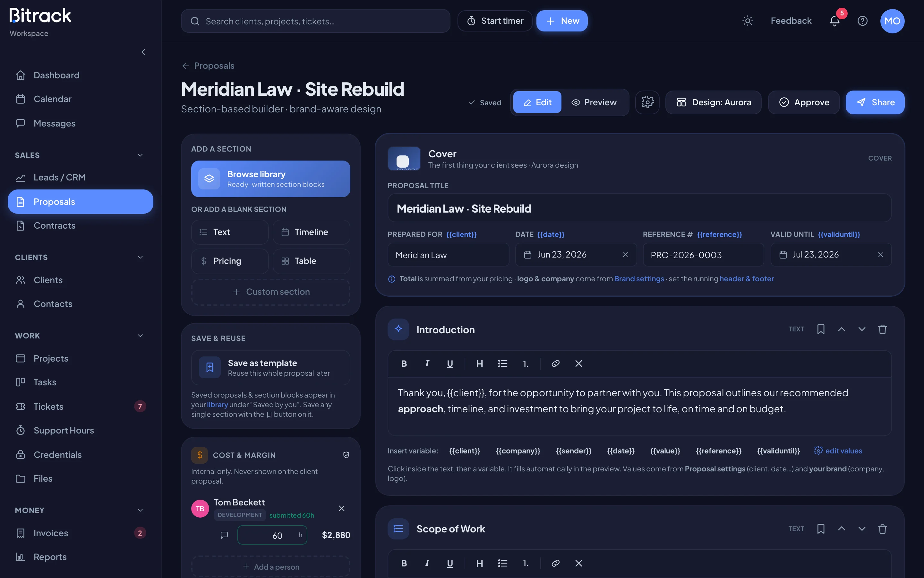Viewport: 924px width, 578px height.
Task: Add a blank Pricing section
Action: click(x=230, y=261)
